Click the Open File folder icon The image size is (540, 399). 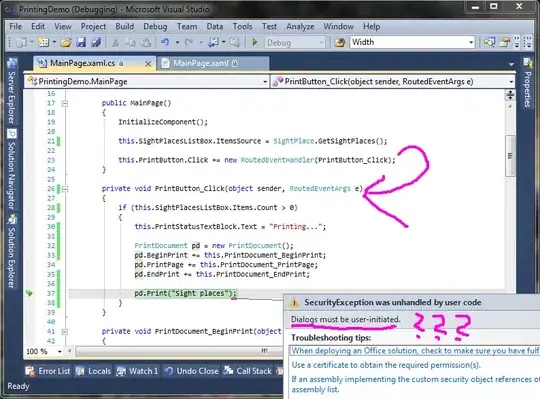[x=65, y=42]
